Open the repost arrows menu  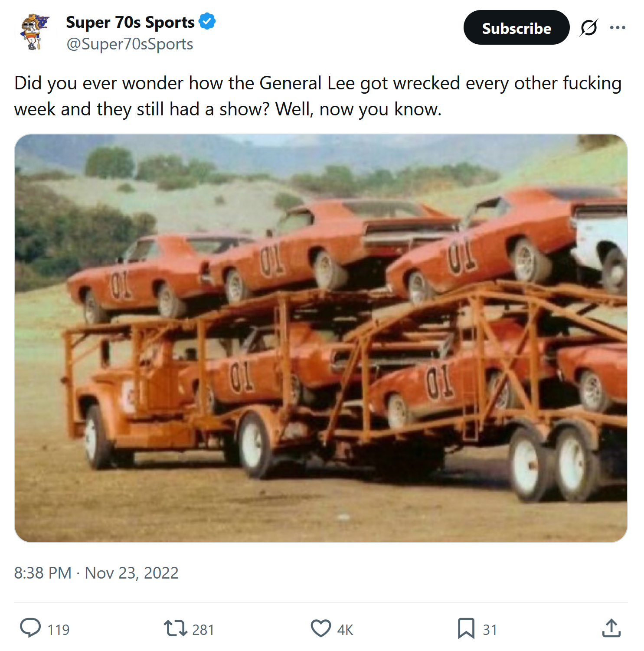175,628
